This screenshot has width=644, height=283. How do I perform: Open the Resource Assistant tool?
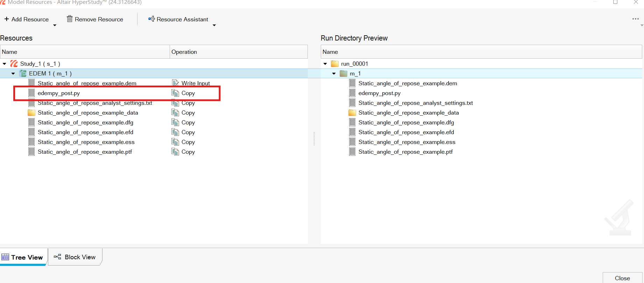coord(178,19)
